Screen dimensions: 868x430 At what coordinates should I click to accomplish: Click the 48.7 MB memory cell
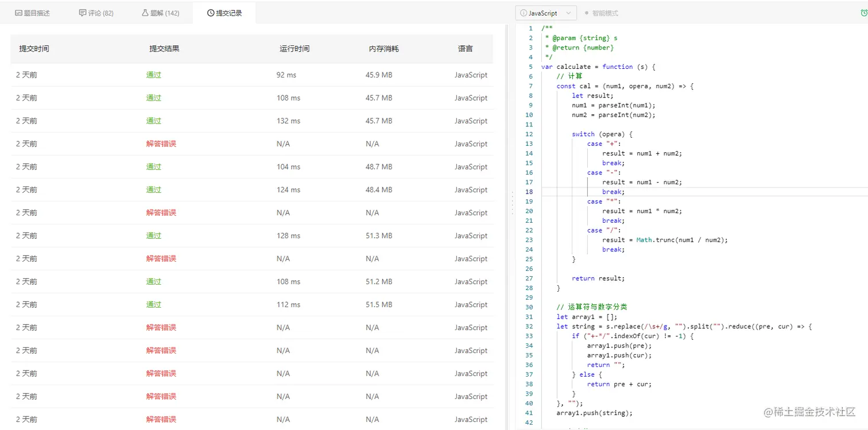[379, 166]
